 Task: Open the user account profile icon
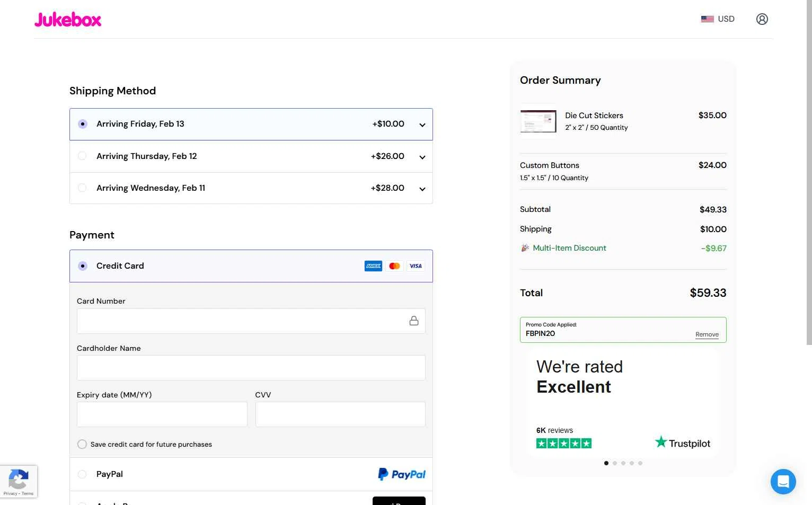pos(762,19)
